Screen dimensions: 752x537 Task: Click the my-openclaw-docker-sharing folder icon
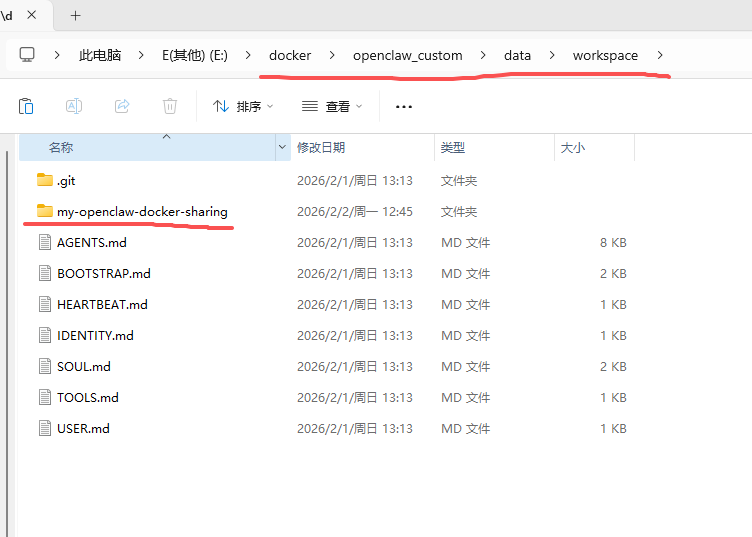pos(44,211)
